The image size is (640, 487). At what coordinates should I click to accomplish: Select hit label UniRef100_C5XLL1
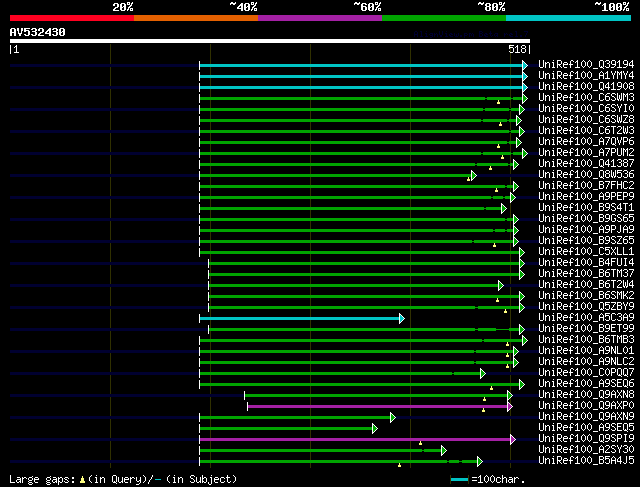[586, 252]
